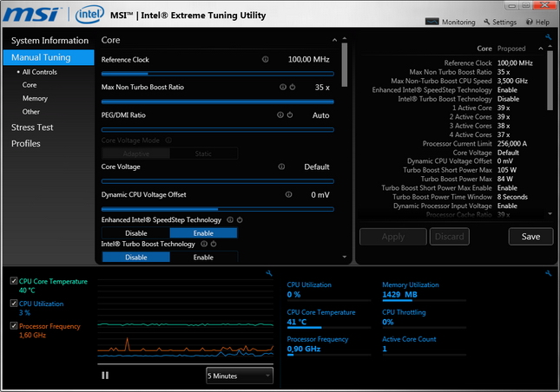Open Profiles section
This screenshot has height=392, width=560.
(x=26, y=143)
